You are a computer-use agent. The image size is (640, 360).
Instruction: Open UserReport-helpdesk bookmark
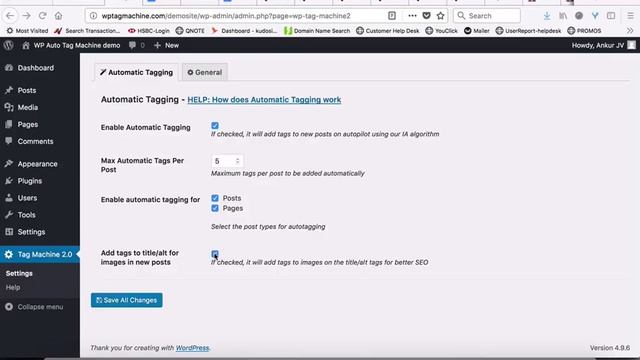pyautogui.click(x=529, y=31)
